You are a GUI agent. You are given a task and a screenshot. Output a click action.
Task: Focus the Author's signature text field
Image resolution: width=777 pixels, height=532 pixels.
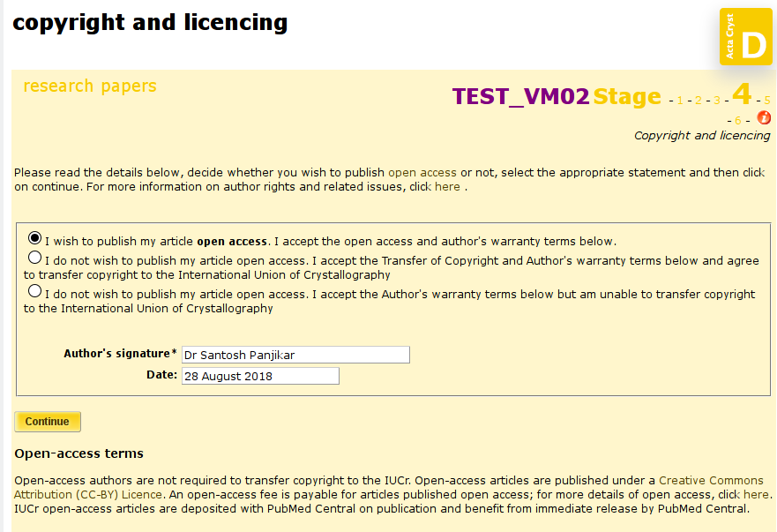click(x=295, y=355)
